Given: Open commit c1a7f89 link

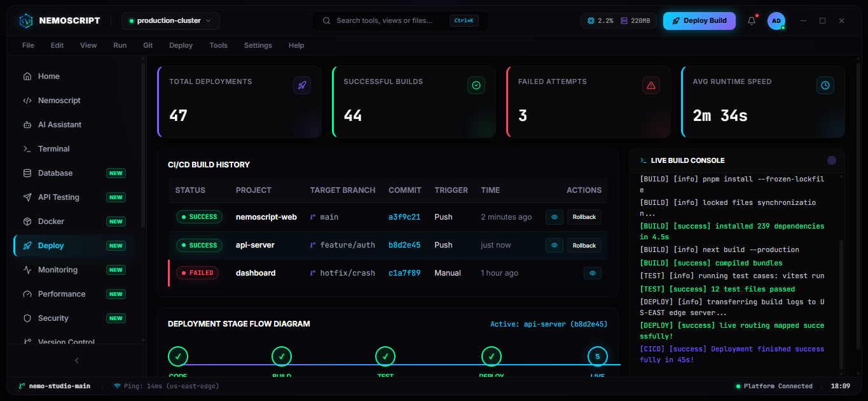Looking at the screenshot, I should pyautogui.click(x=404, y=273).
